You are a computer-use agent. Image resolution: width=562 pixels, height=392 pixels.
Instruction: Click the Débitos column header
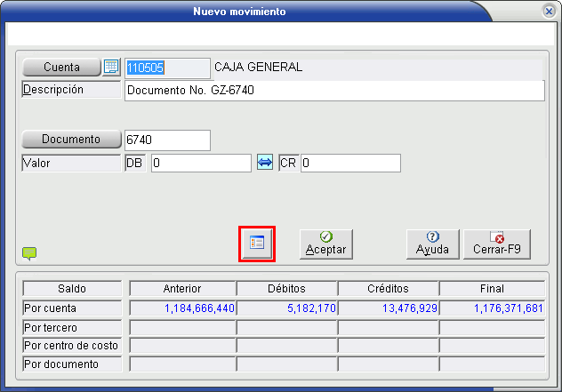286,288
